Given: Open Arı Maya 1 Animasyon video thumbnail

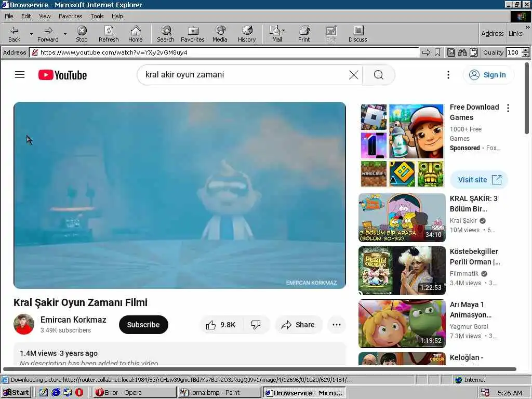Looking at the screenshot, I should [402, 323].
